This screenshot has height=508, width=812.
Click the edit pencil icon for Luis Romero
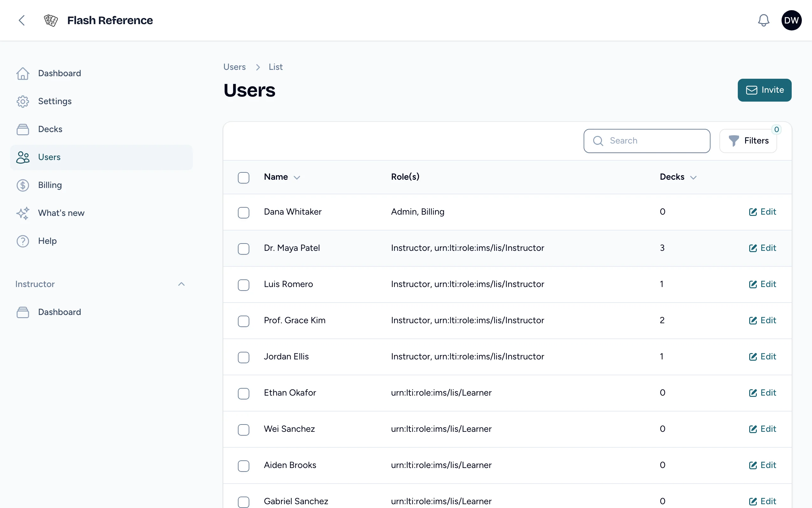[x=753, y=284]
